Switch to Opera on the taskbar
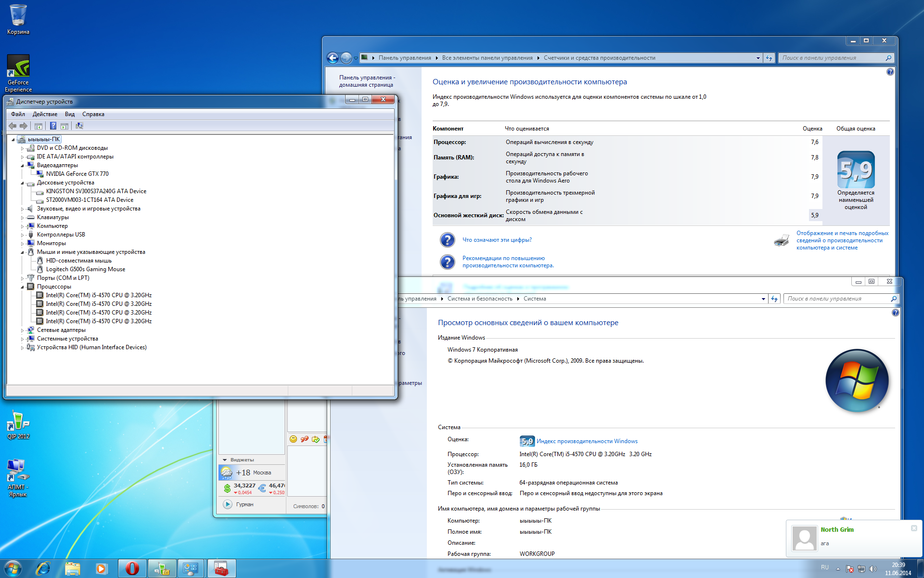The height and width of the screenshot is (578, 924). 132,569
